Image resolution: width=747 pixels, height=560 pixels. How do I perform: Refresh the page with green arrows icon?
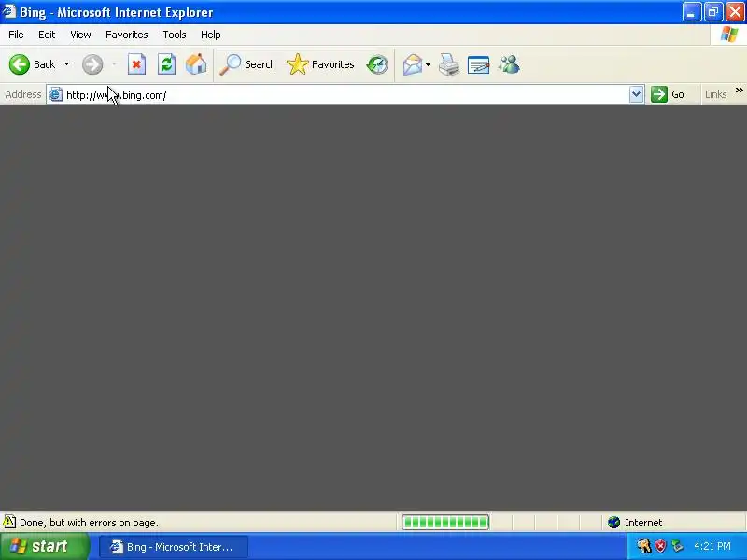pyautogui.click(x=167, y=64)
